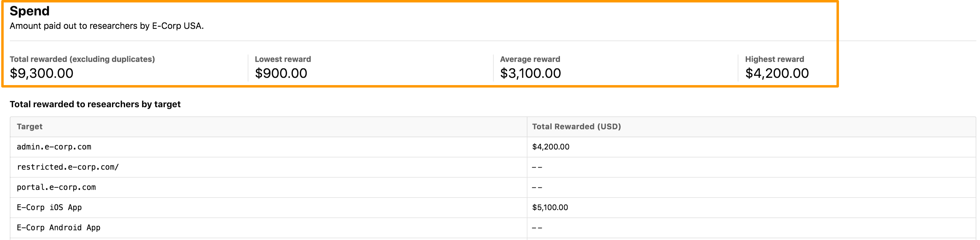Click the Average reward $3,100.00 figure
The height and width of the screenshot is (240, 980).
click(x=530, y=73)
